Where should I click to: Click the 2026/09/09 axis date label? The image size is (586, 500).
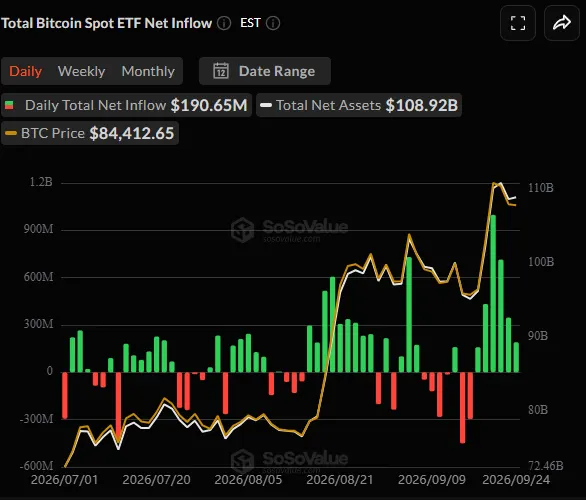click(x=432, y=479)
